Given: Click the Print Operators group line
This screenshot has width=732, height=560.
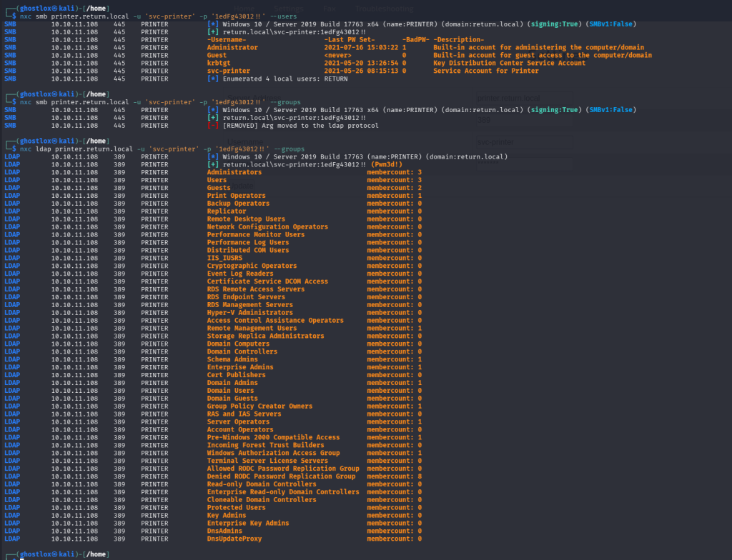Looking at the screenshot, I should (x=236, y=196).
